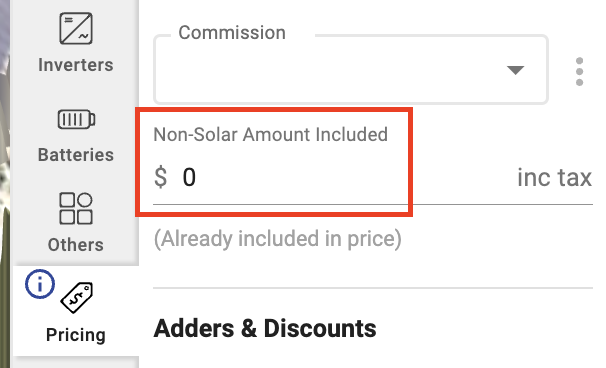Click the Non-Solar Amount Included label
The height and width of the screenshot is (368, 606).
click(x=271, y=135)
